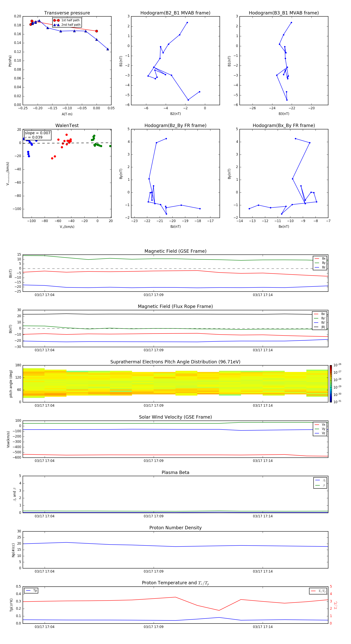Click the 'Plasma Beta' plot title
The width and height of the screenshot is (351, 644).
175,473
